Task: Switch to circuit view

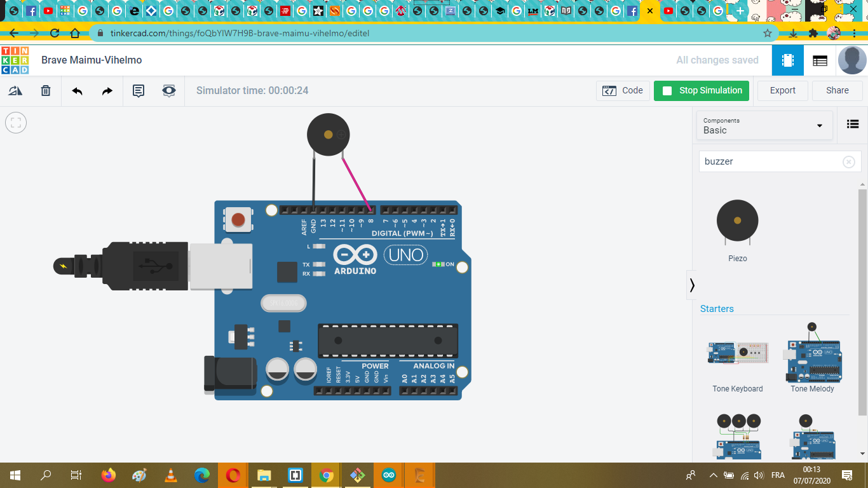Action: [788, 60]
